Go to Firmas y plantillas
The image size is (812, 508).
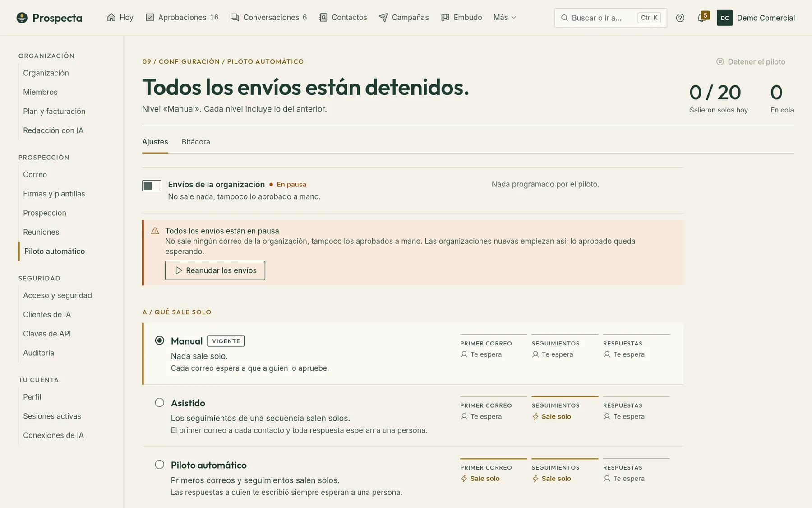54,194
